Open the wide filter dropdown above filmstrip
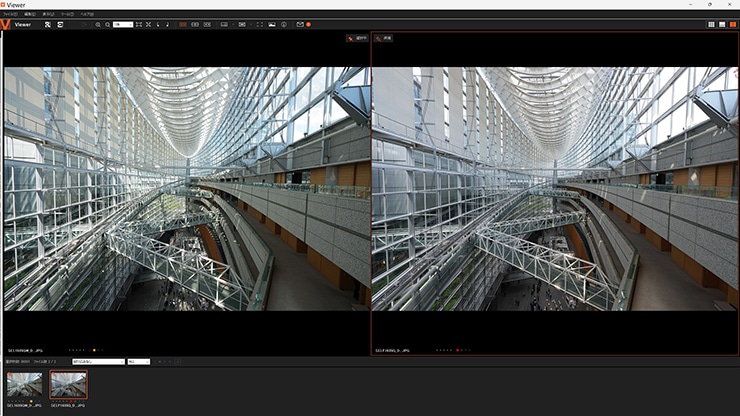 [x=99, y=362]
